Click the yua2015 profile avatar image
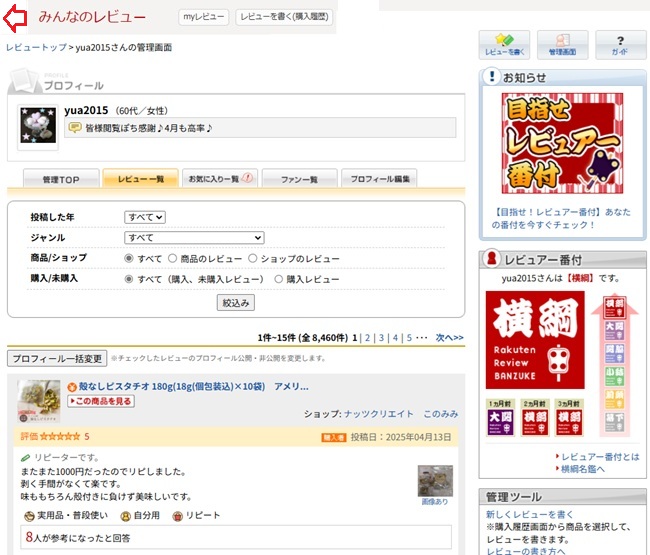The image size is (650, 555). tap(38, 125)
